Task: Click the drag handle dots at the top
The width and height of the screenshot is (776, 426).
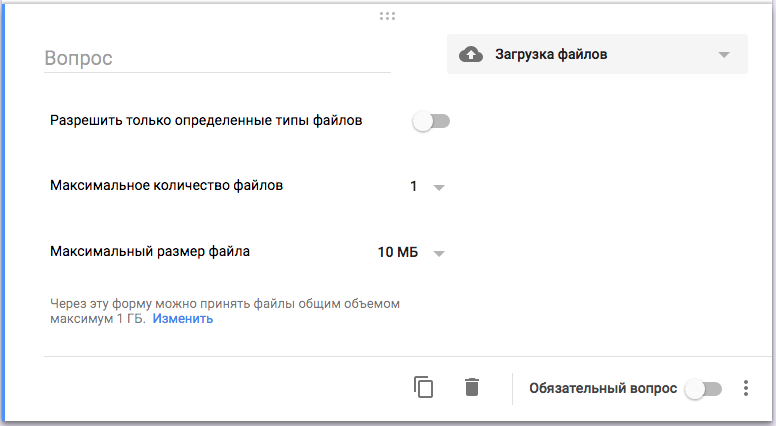Action: pyautogui.click(x=388, y=16)
